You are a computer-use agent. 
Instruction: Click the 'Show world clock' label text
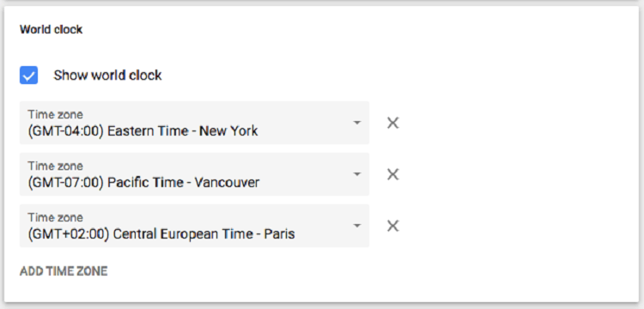pos(107,75)
